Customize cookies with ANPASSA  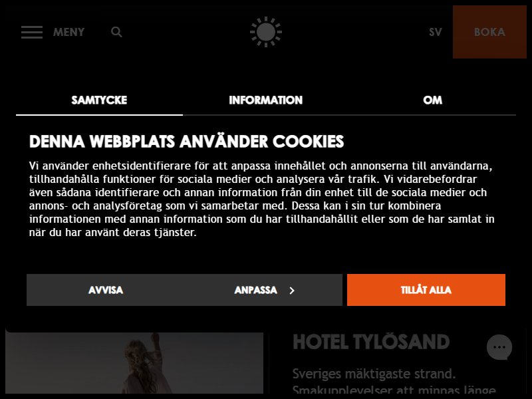tap(263, 290)
